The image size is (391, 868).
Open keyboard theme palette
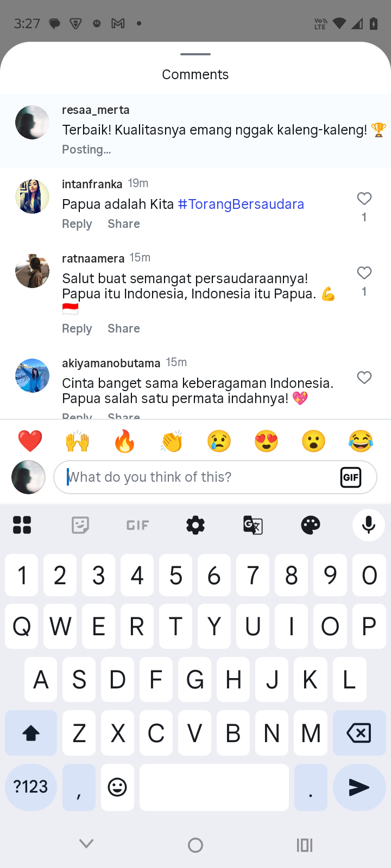point(311,525)
